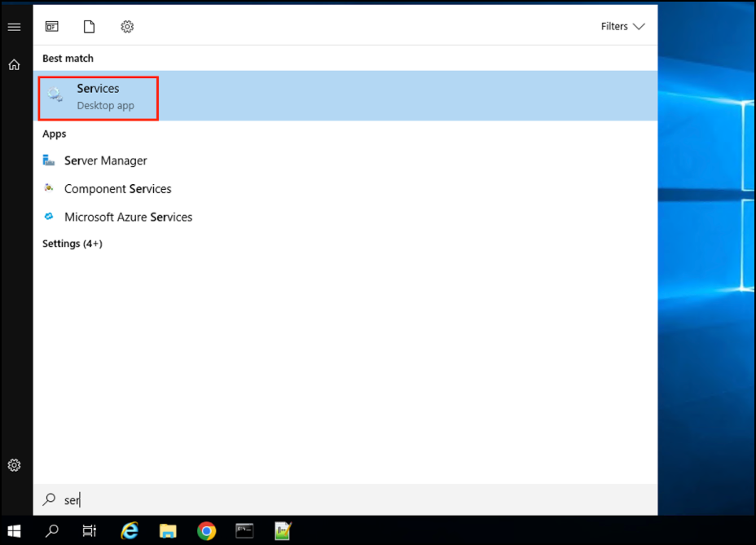Image resolution: width=756 pixels, height=545 pixels.
Task: Click the Server Manager icon
Action: (x=49, y=160)
